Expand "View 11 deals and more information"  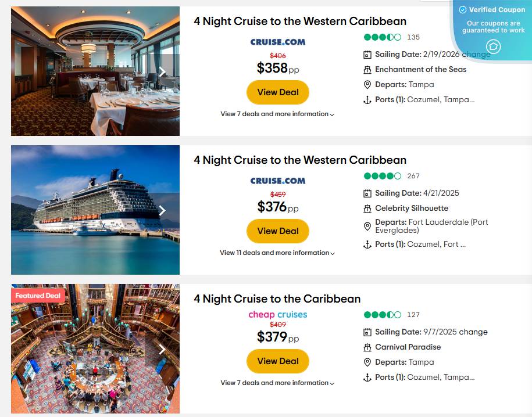(x=277, y=253)
